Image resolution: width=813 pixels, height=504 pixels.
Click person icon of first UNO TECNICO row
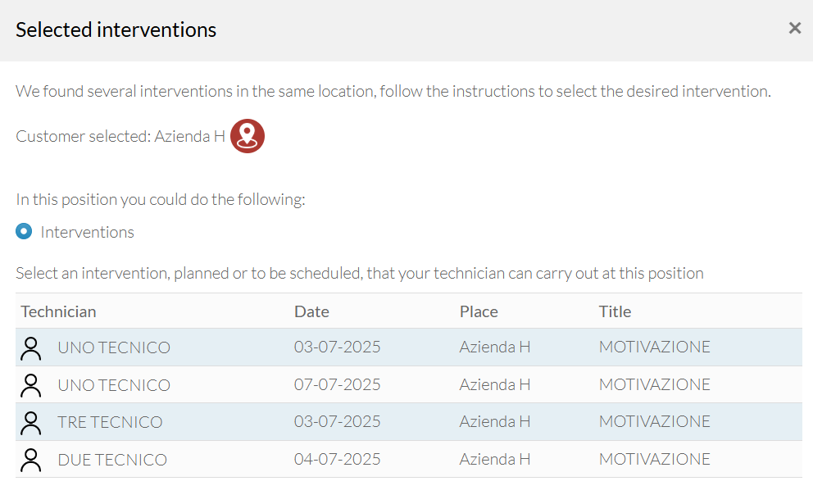point(30,348)
